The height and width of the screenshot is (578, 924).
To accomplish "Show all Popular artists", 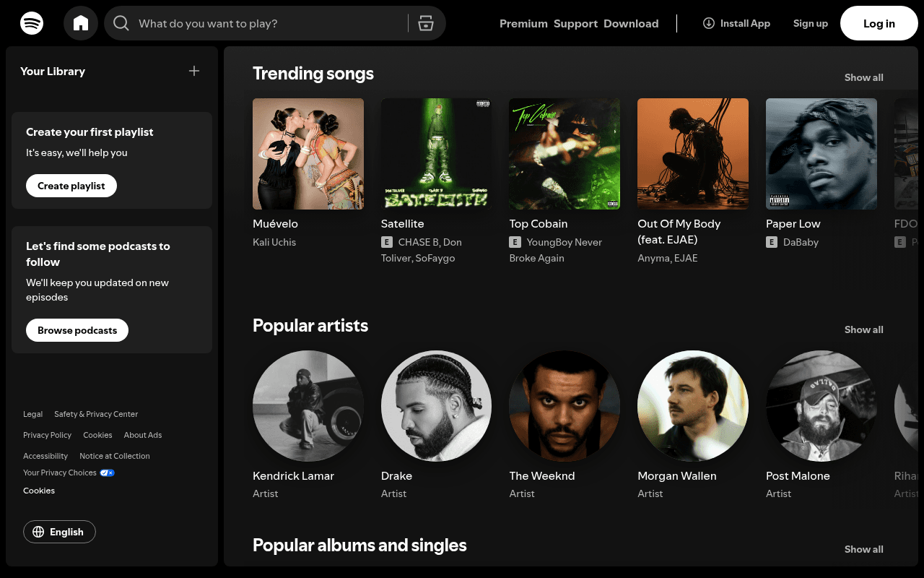I will click(863, 329).
